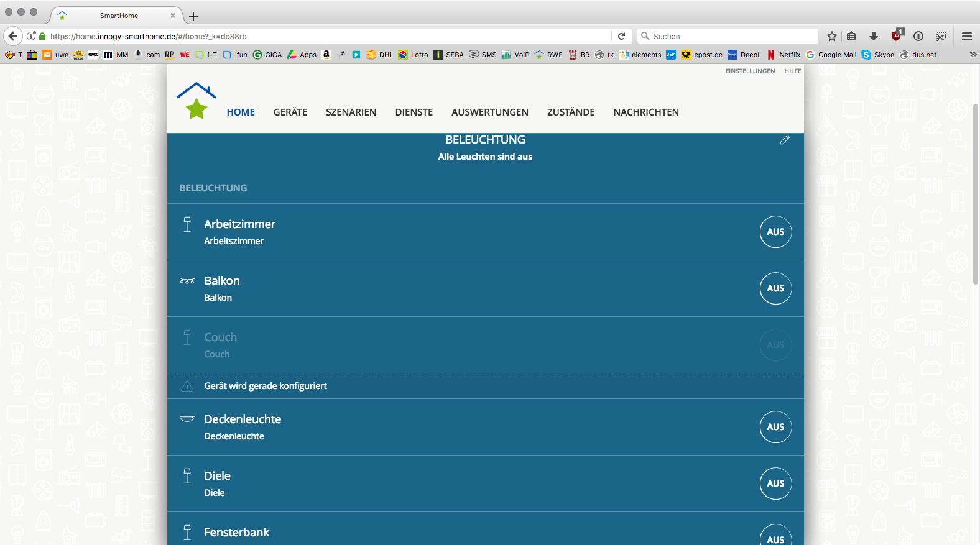Open the Geräte tab
This screenshot has width=980, height=545.
point(290,112)
